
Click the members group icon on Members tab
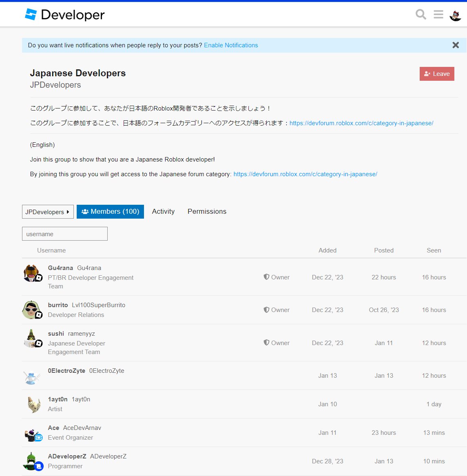pos(85,211)
